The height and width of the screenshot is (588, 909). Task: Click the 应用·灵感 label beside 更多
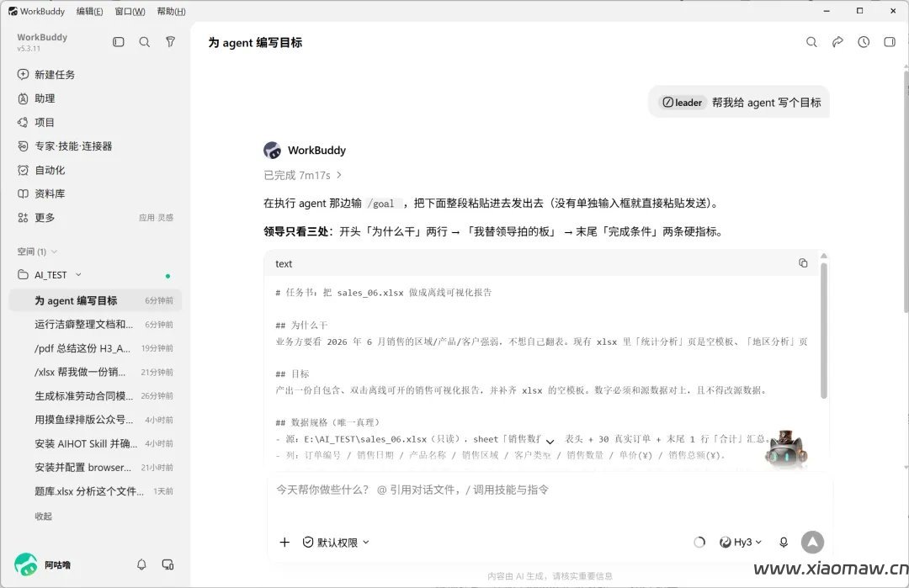[x=156, y=218]
